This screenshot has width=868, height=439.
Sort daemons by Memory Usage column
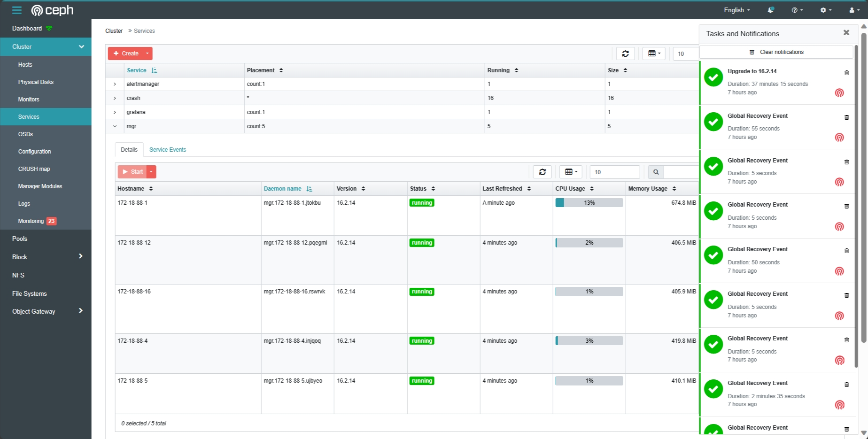click(652, 189)
